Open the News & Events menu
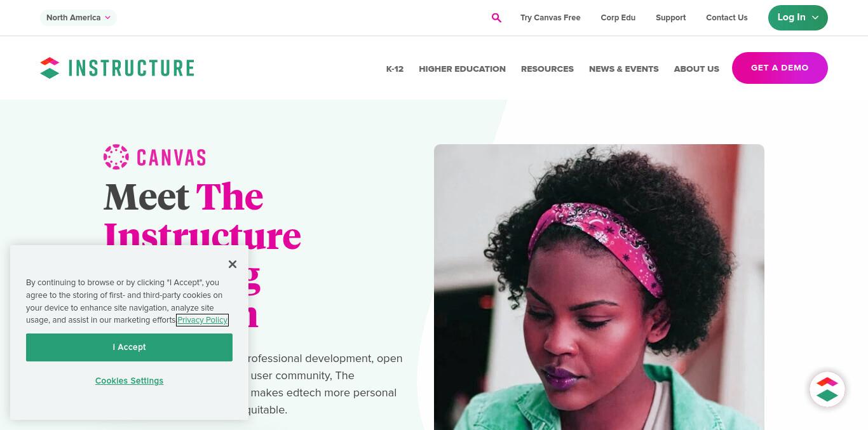This screenshot has width=868, height=430. 623,69
